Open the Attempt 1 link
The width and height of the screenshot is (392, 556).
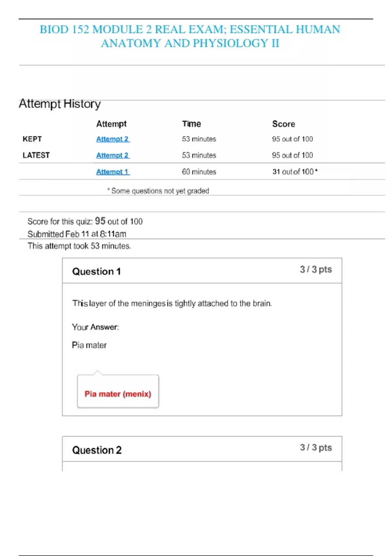pos(113,172)
